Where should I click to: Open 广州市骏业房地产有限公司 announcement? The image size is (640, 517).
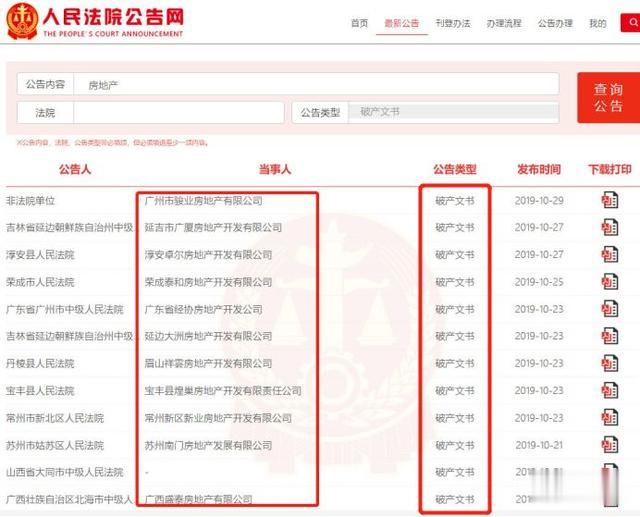coord(203,200)
